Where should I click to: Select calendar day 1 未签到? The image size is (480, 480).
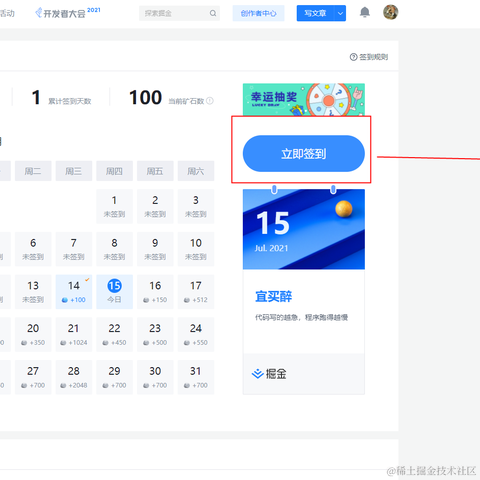point(114,206)
